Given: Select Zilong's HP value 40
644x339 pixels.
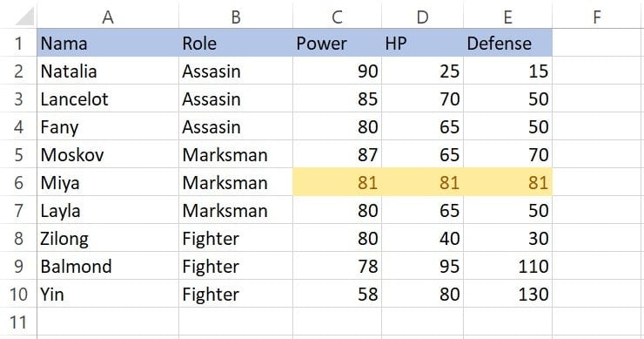Looking at the screenshot, I should point(423,238).
